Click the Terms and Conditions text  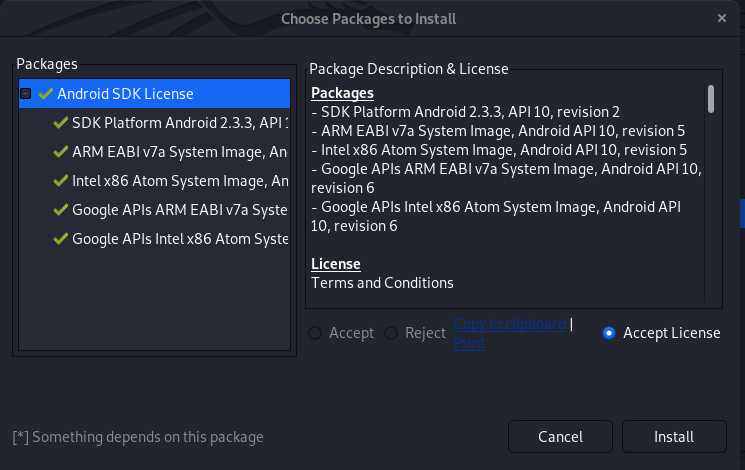pyautogui.click(x=382, y=283)
